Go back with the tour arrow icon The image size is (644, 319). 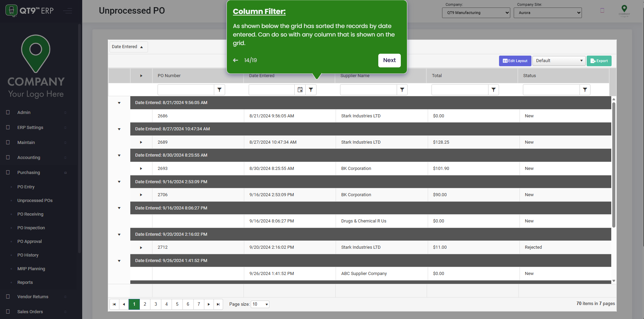pyautogui.click(x=235, y=60)
